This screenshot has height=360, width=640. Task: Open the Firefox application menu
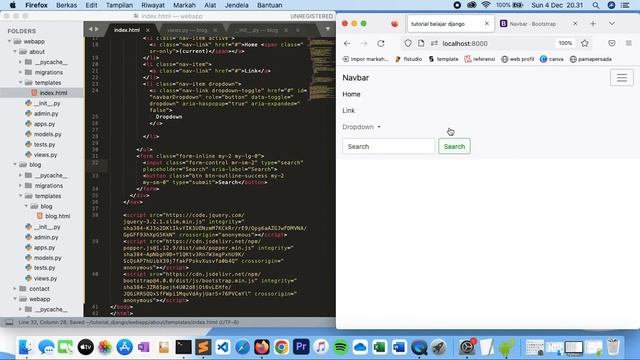(x=629, y=43)
